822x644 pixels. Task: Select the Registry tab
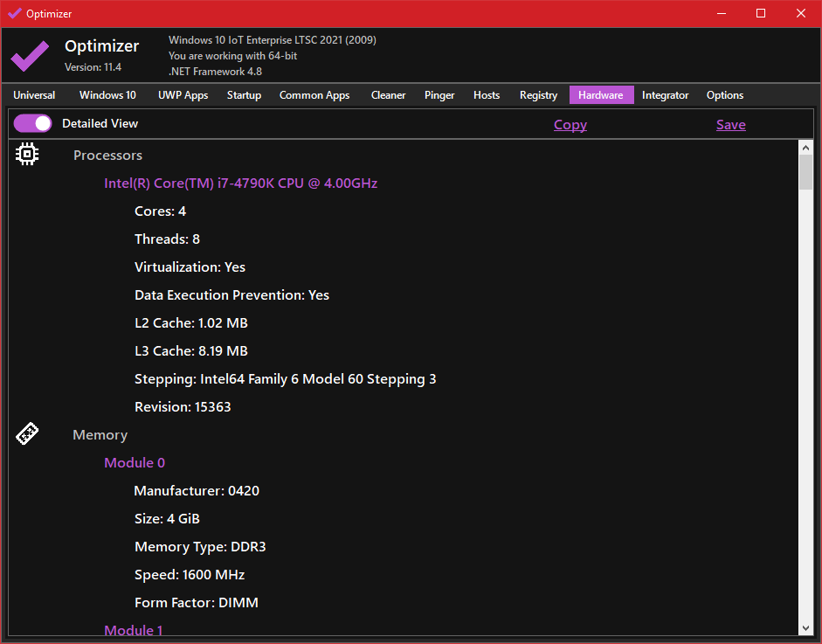(x=538, y=95)
